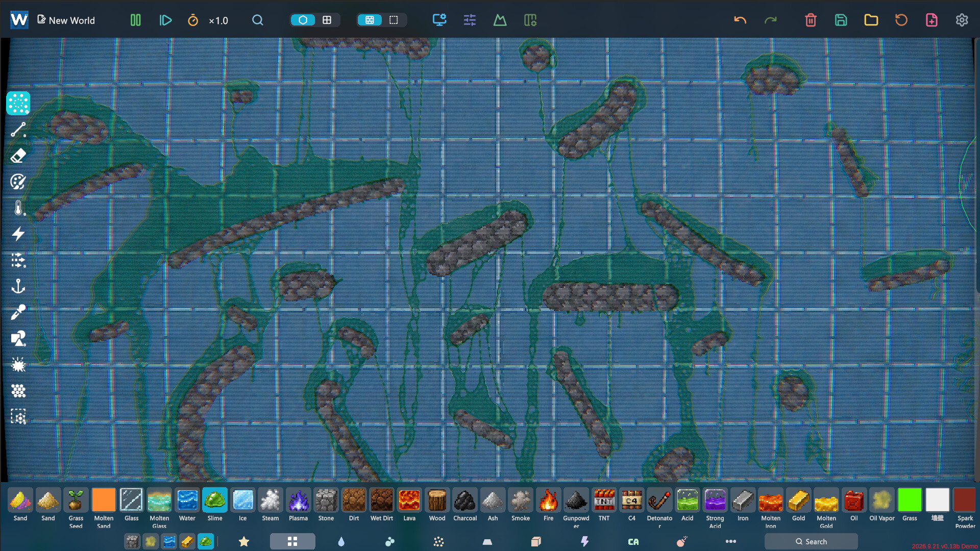The width and height of the screenshot is (980, 551).
Task: Select the eyedropper picker tool
Action: pos(18,312)
